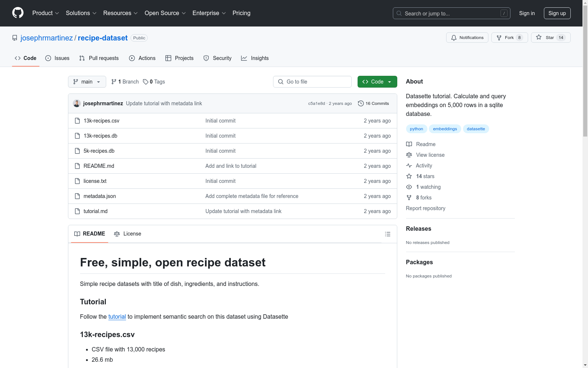
Task: Open the Pull requests tab
Action: (x=99, y=58)
